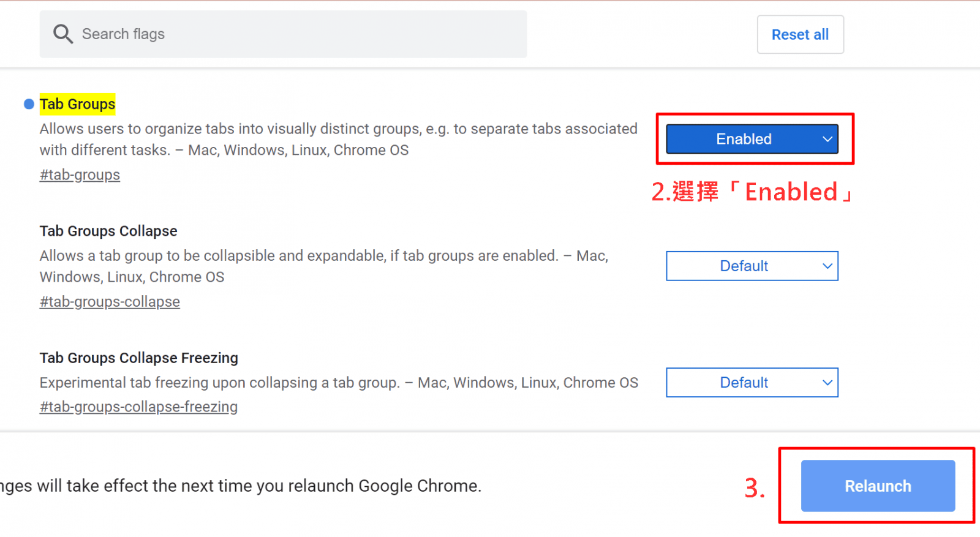Open the #tab-groups anchor link
The image size is (980, 537).
(80, 175)
